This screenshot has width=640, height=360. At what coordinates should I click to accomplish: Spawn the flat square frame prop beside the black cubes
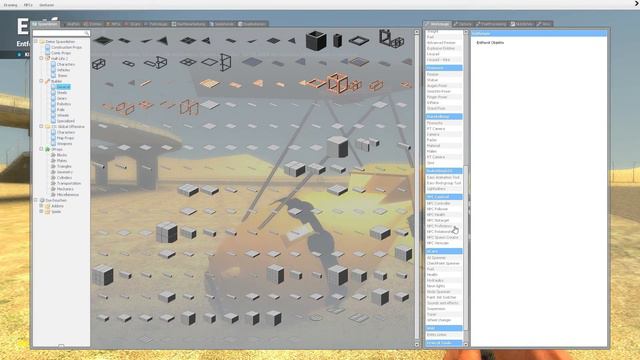[x=359, y=40]
